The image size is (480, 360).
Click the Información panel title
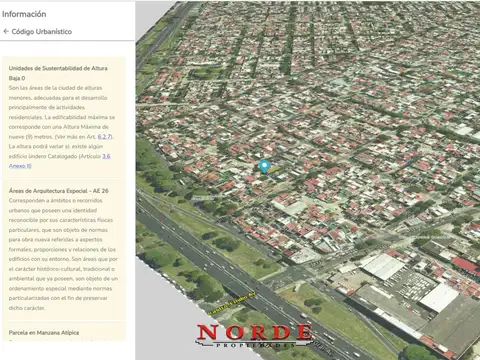[24, 14]
